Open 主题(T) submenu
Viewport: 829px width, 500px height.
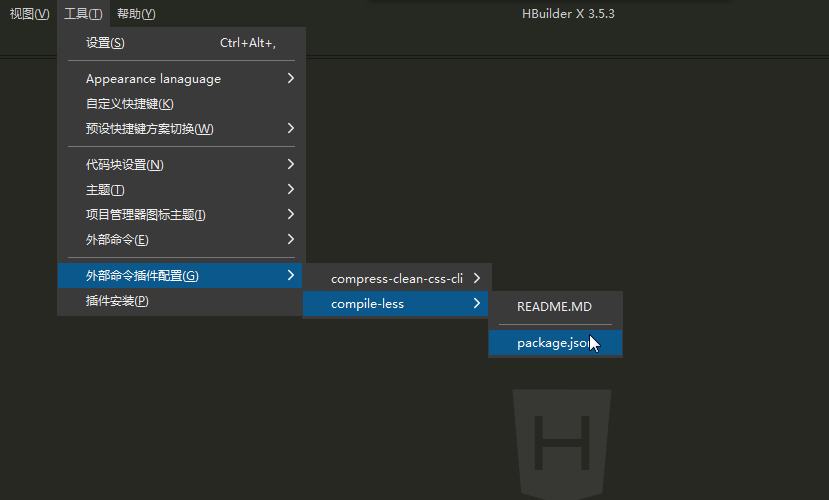[181, 189]
